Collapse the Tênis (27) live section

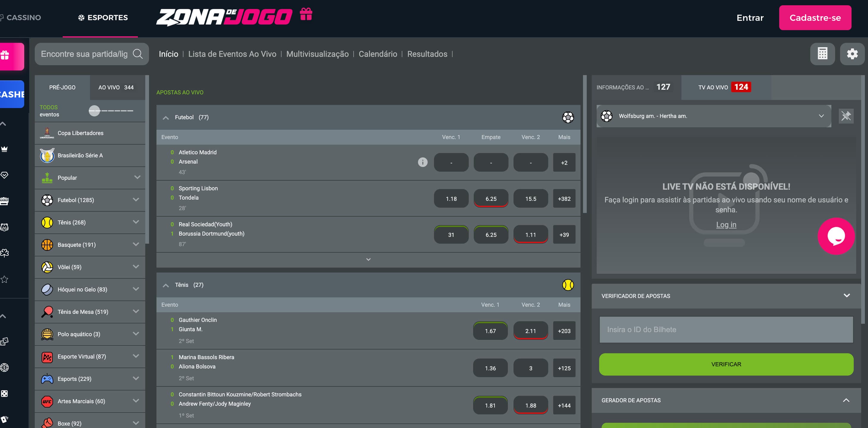click(166, 285)
